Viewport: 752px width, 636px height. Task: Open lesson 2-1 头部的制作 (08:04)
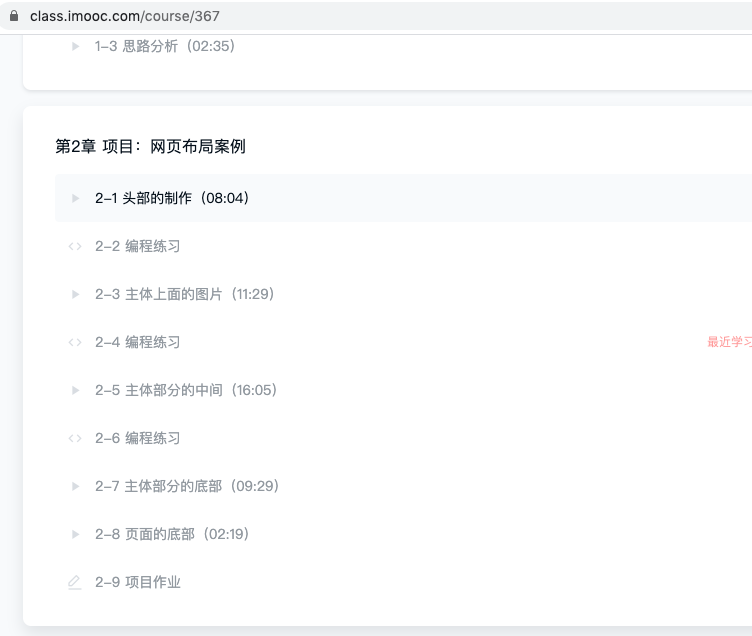click(172, 198)
